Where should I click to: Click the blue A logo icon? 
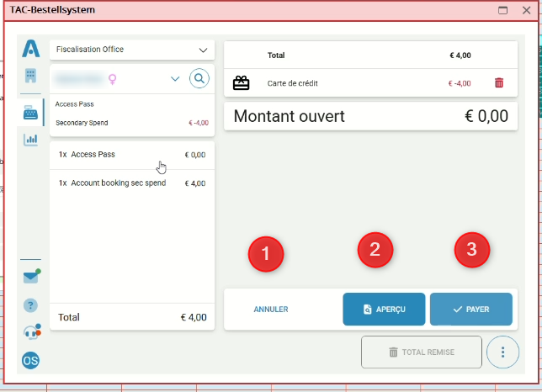[31, 48]
